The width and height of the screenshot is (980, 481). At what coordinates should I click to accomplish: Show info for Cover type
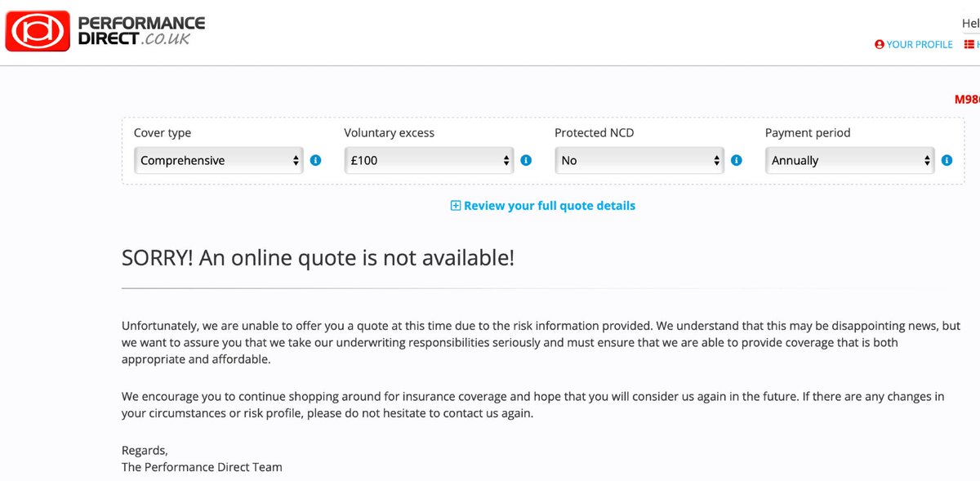pyautogui.click(x=315, y=161)
